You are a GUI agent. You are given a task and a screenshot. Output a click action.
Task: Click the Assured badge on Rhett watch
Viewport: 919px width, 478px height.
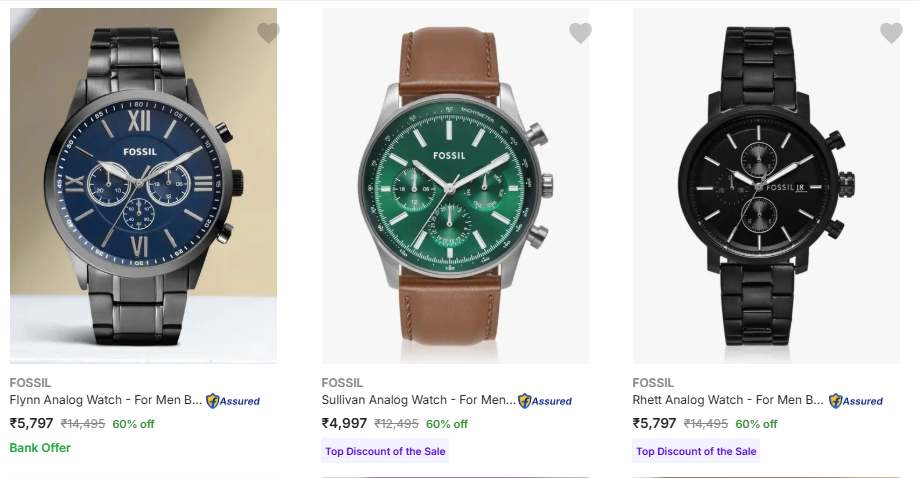[x=856, y=401]
